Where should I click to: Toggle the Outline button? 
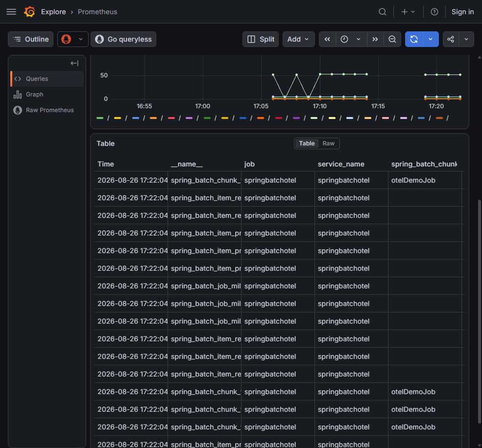coord(31,39)
